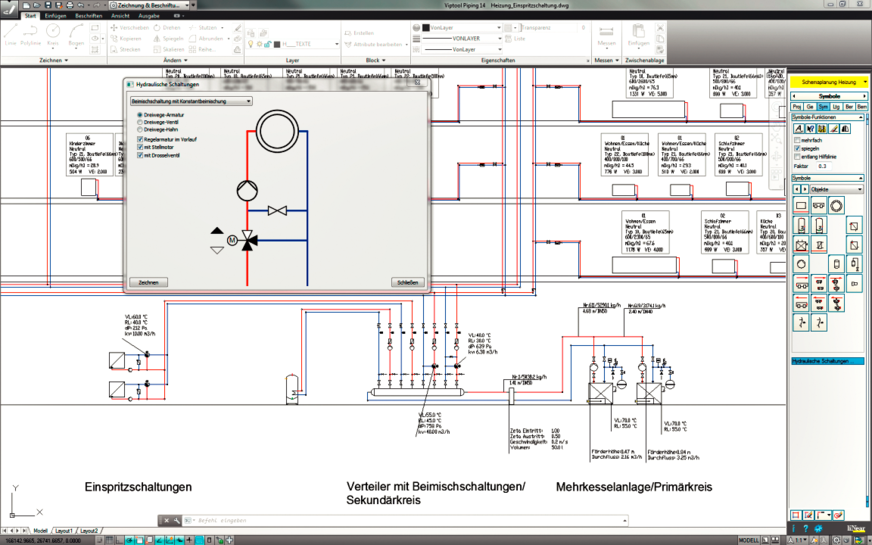
Task: Uncheck Regelarmatur im Vorlauf checkbox
Action: tap(140, 140)
